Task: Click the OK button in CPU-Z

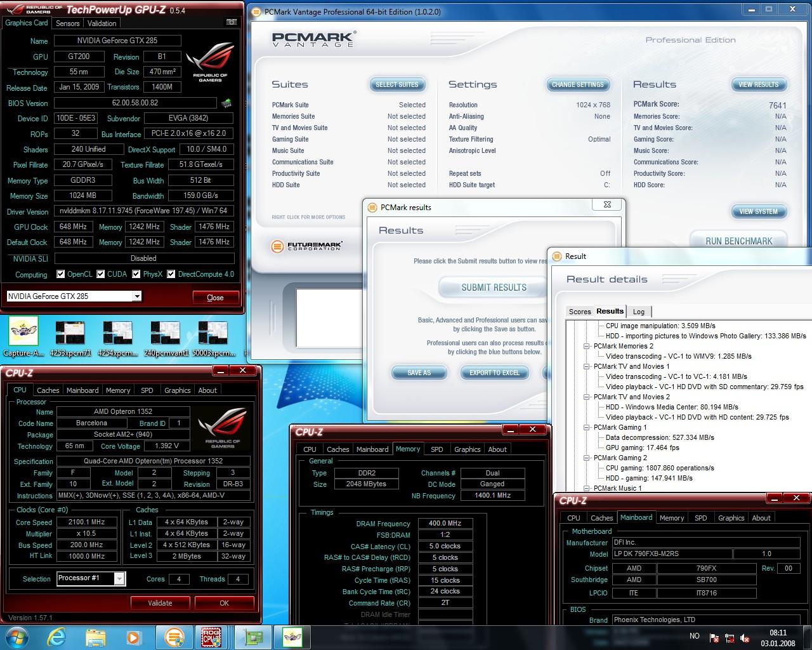Action: [x=224, y=603]
